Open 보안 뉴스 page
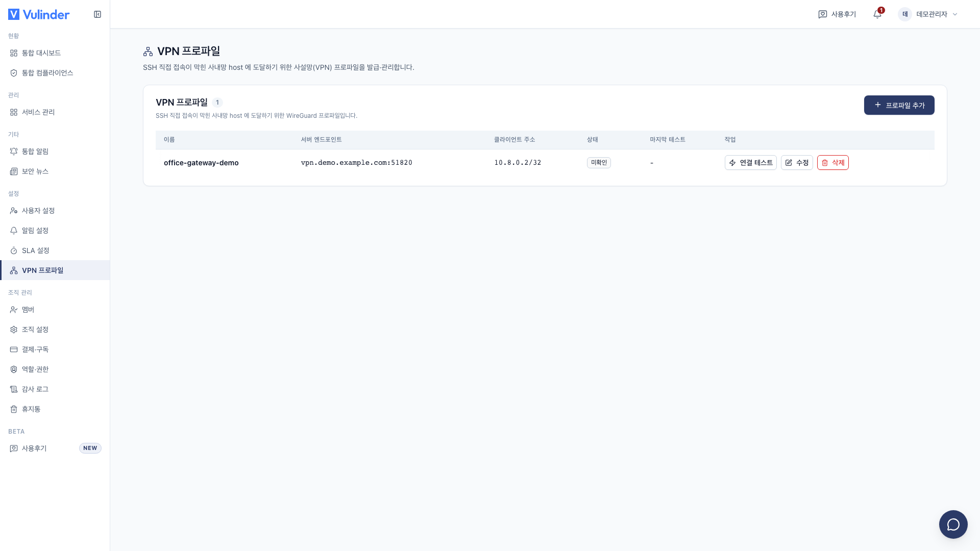This screenshot has width=980, height=551. (55, 171)
